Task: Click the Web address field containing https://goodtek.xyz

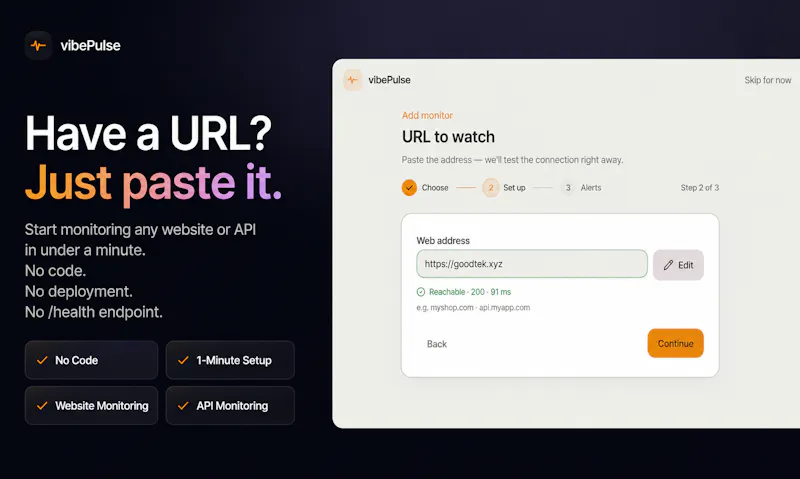Action: (x=532, y=264)
